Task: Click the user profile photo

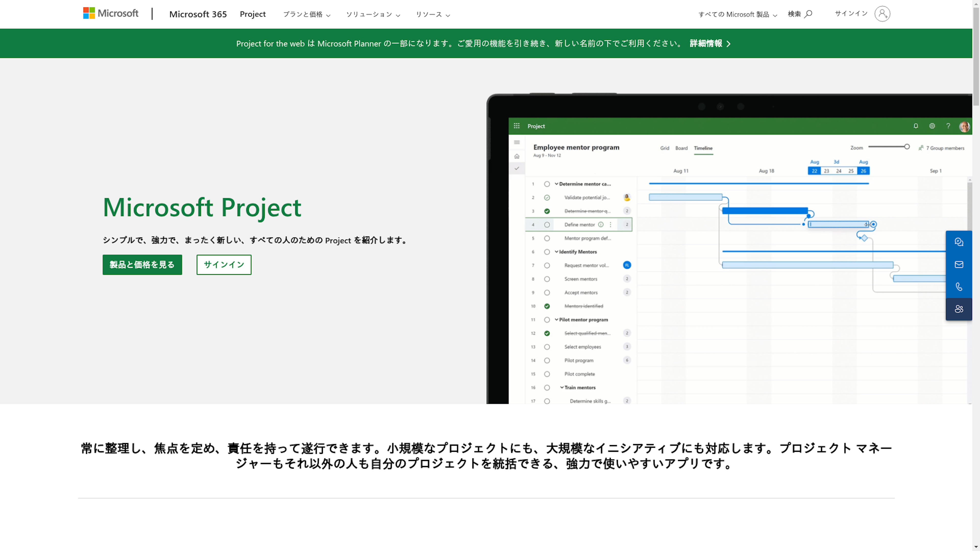Action: click(964, 126)
